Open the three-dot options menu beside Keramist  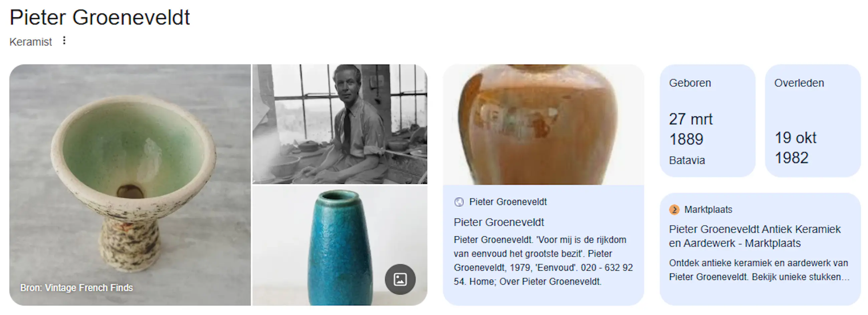click(x=64, y=41)
